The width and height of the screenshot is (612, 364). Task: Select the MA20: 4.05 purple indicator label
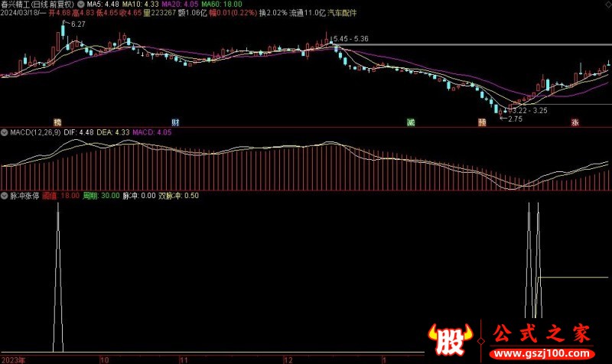(x=175, y=4)
